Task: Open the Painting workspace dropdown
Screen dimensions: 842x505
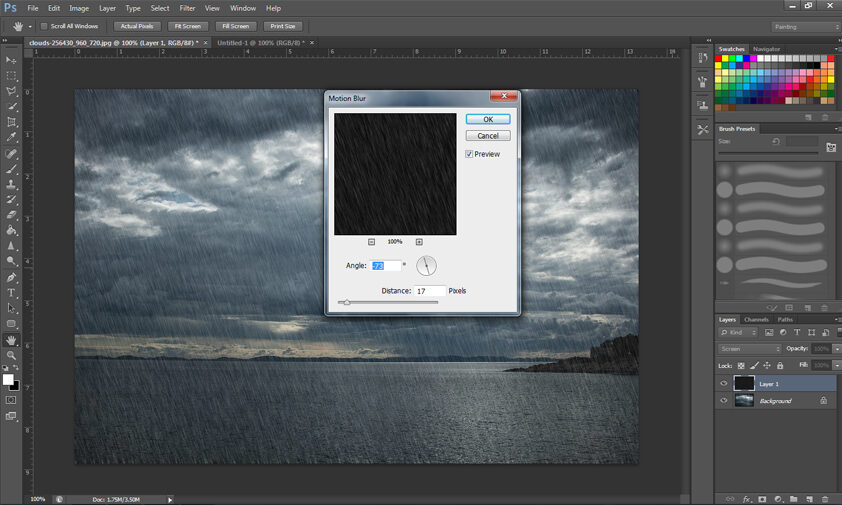Action: pyautogui.click(x=804, y=26)
